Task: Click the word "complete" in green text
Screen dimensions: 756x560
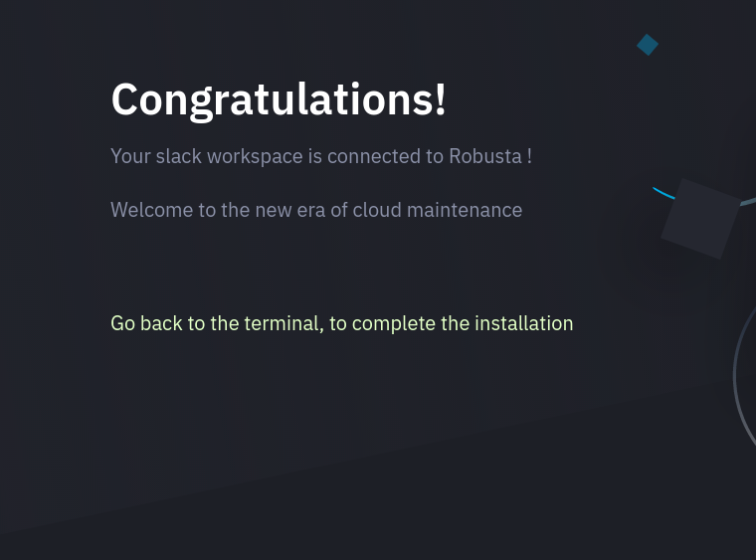Action: coord(394,323)
